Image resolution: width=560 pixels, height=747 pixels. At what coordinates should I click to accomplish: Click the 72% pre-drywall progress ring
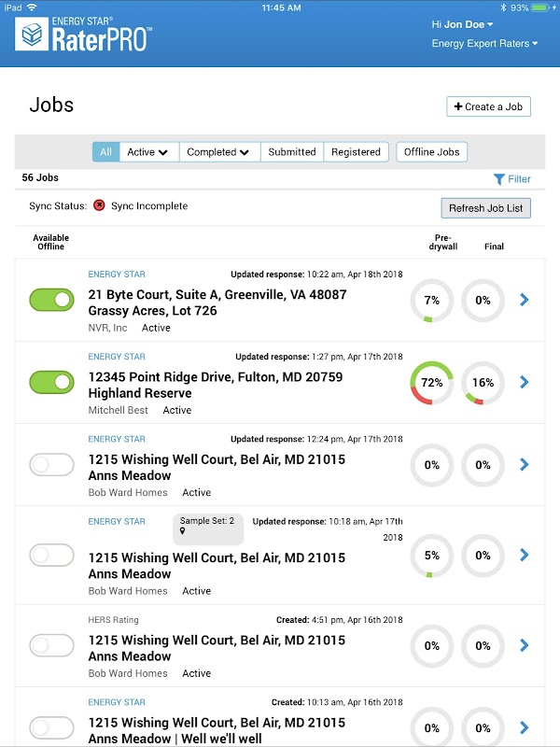pos(431,383)
